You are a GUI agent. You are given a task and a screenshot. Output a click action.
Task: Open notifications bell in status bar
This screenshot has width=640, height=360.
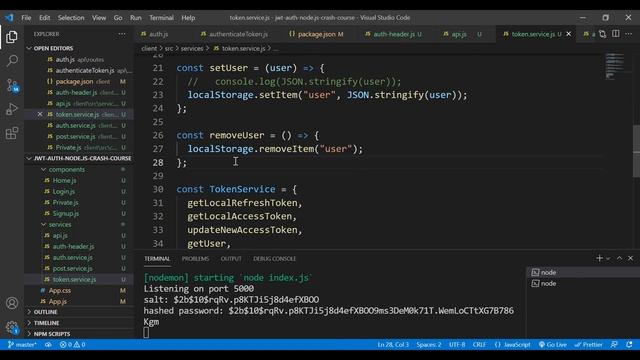629,344
